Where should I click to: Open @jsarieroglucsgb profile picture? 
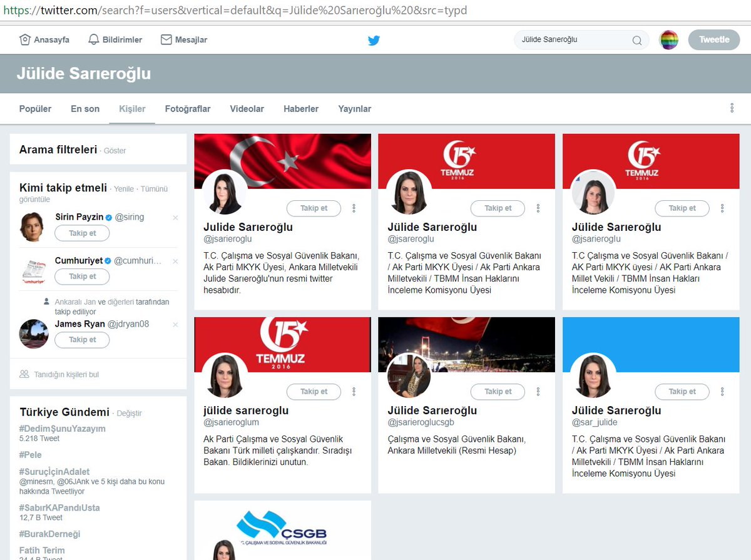409,376
